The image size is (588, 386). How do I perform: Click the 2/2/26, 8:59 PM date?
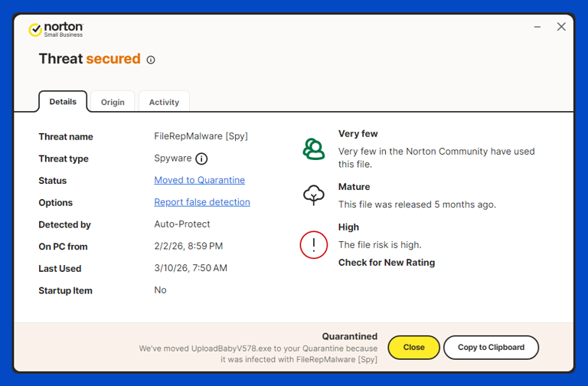pos(188,246)
